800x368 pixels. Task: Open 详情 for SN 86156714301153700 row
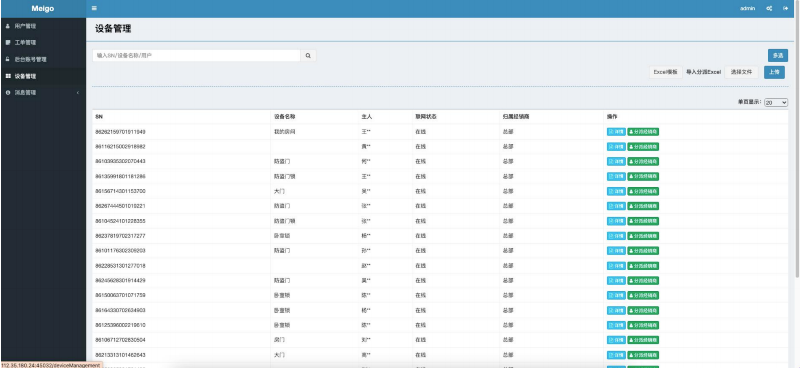click(616, 191)
